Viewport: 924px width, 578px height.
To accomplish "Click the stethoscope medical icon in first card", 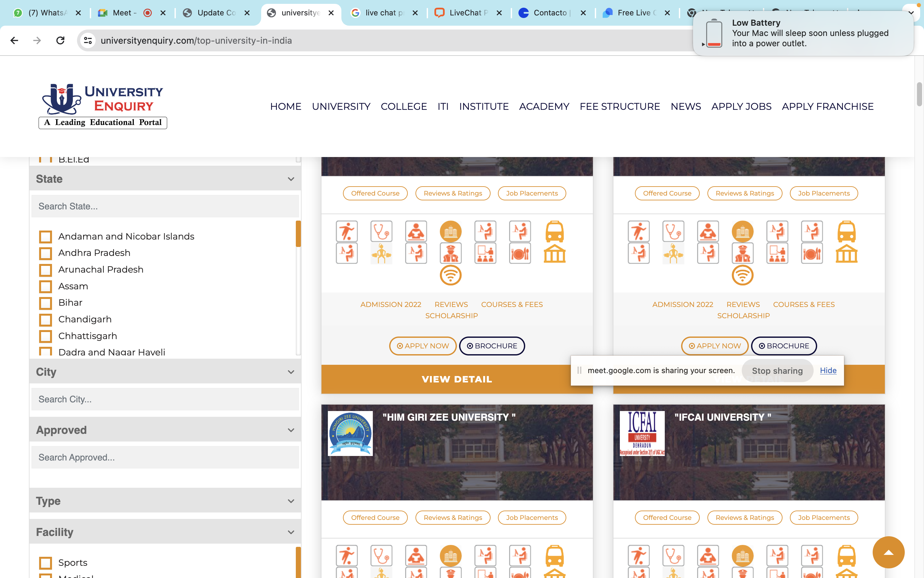I will click(381, 231).
